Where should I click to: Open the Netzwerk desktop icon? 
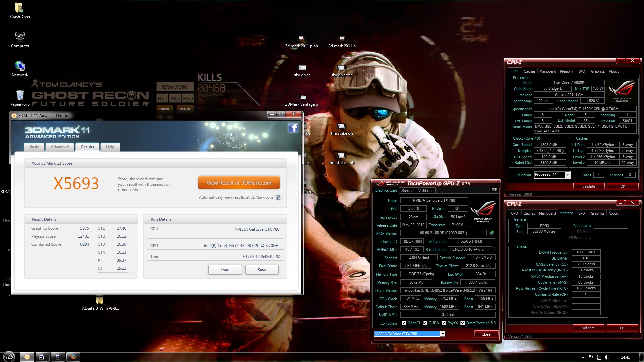(20, 69)
